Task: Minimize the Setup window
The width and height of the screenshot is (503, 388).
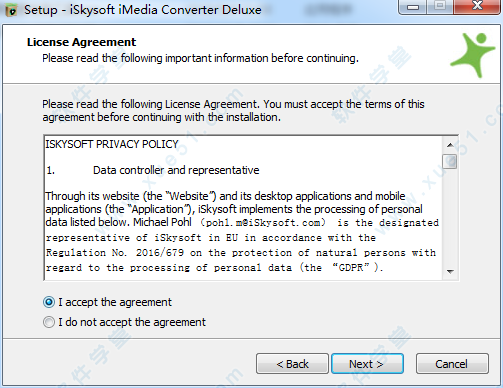Action: pos(413,7)
